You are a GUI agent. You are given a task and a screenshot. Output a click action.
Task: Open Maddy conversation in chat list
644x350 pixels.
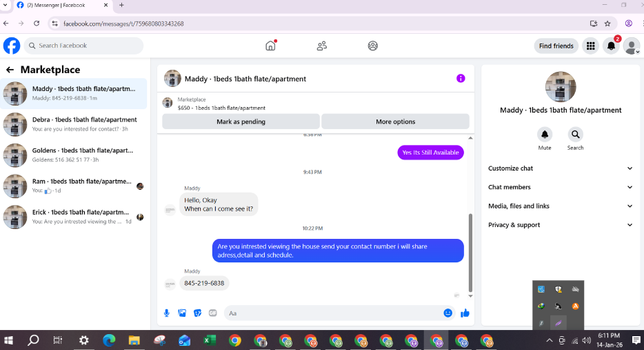pos(74,93)
